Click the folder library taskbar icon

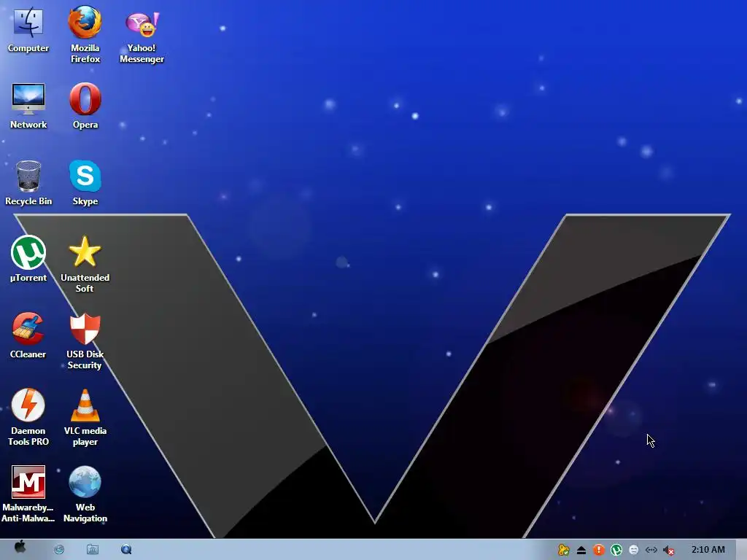pos(93,550)
